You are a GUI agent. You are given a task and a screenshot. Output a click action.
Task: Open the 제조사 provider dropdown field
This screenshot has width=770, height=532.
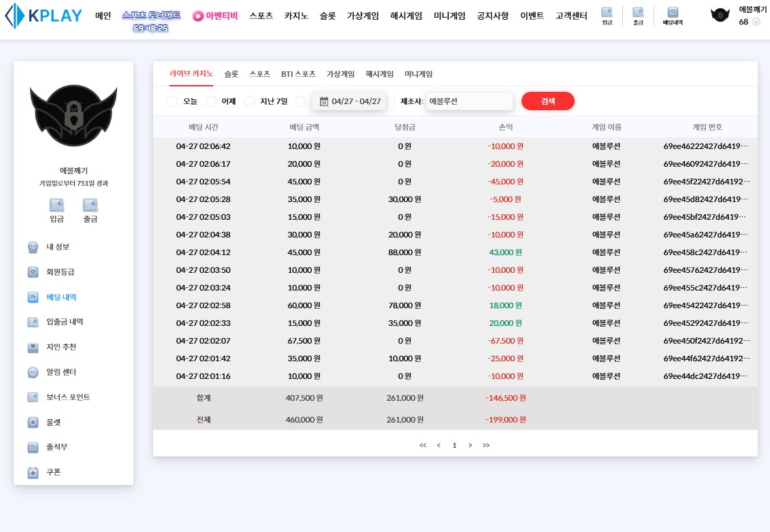[469, 101]
